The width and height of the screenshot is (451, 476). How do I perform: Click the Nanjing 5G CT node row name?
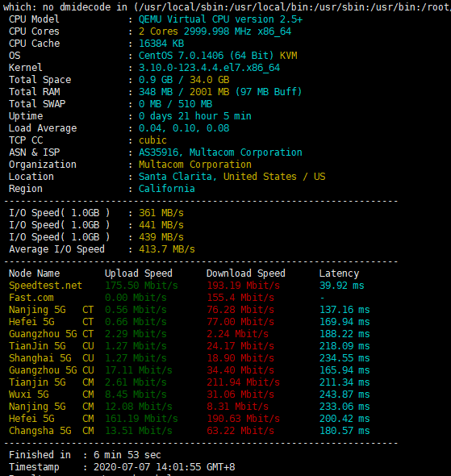pos(51,310)
